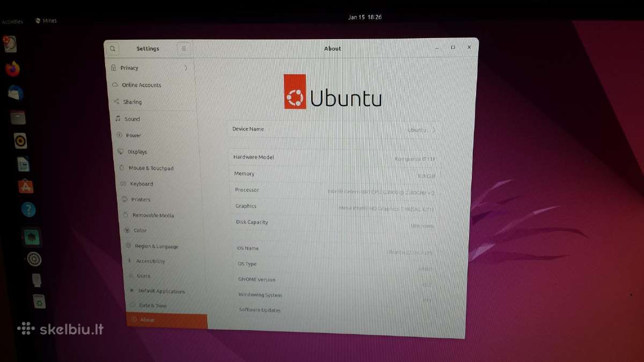
Task: Expand the Privacy submenu chevron
Action: tap(186, 68)
